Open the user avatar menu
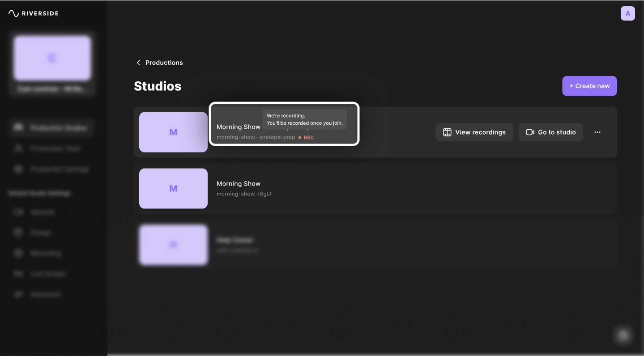This screenshot has width=644, height=356. [627, 13]
